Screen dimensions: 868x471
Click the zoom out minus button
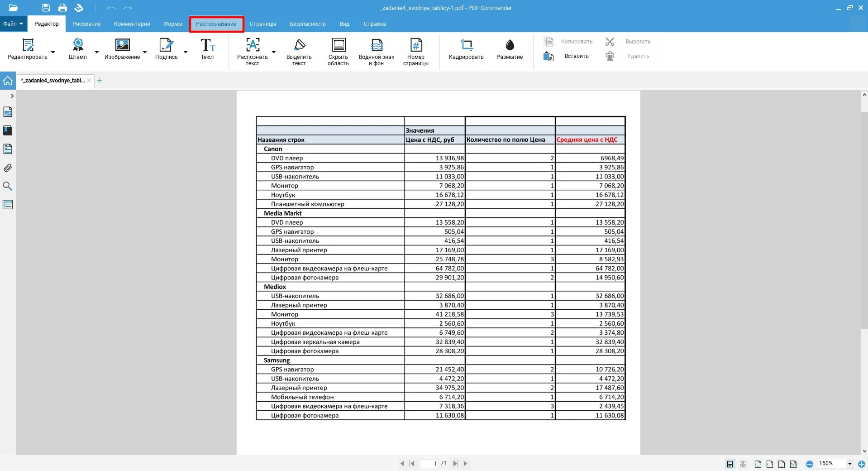point(810,464)
